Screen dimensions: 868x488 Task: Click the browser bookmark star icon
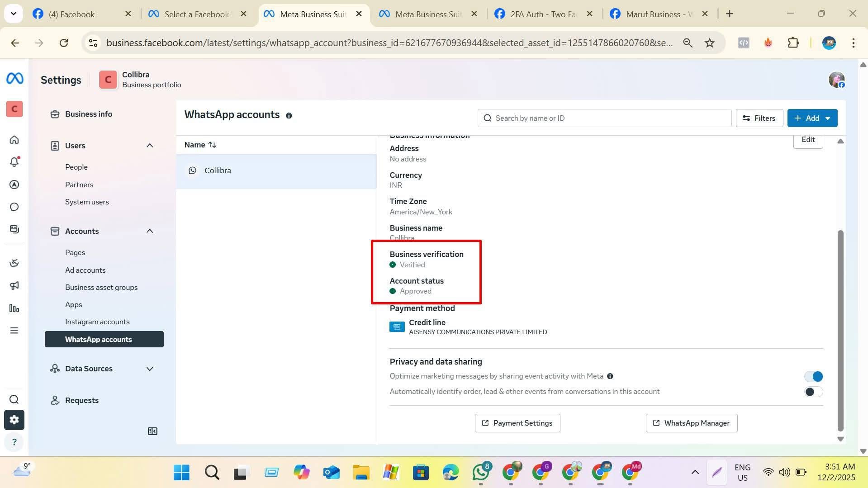710,43
